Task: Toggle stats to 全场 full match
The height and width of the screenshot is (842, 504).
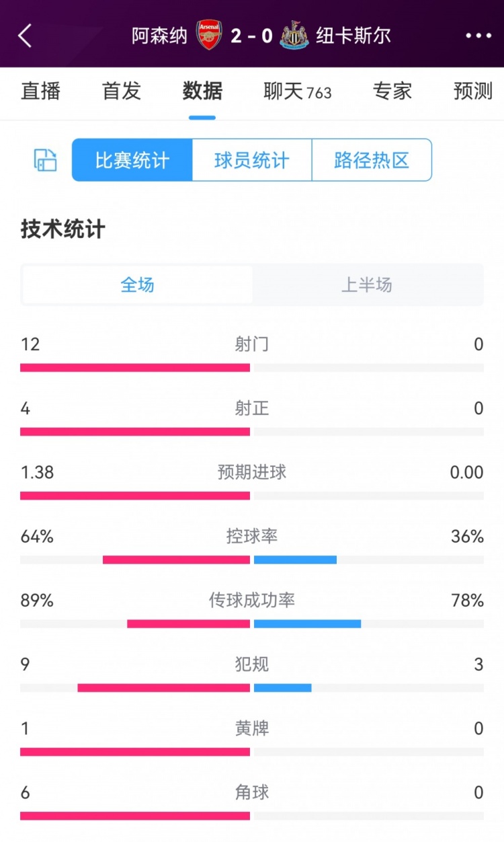Action: 138,285
